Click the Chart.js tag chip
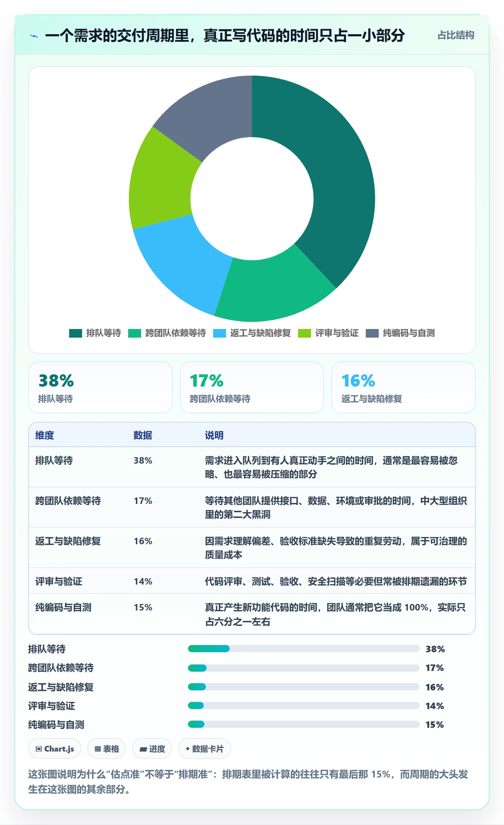The height and width of the screenshot is (825, 504). 55,749
